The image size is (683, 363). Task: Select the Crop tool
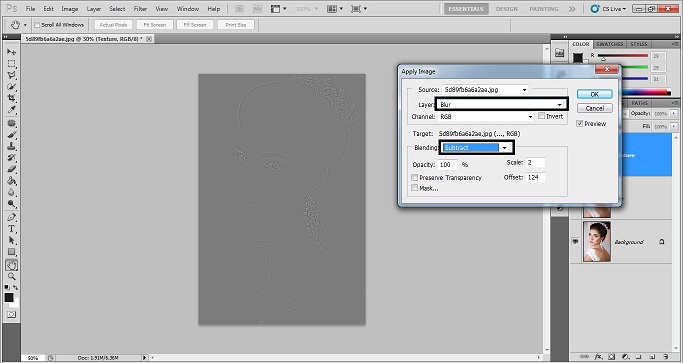coord(11,98)
